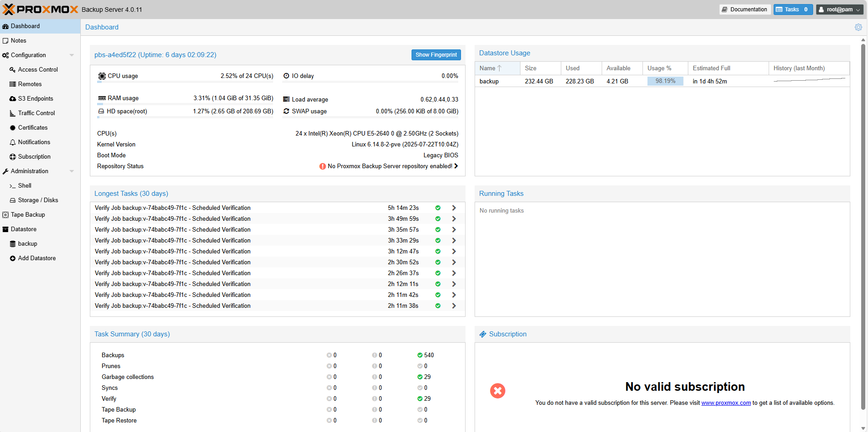Click the 98.19% usage bar for backup
868x432 pixels.
pos(665,81)
